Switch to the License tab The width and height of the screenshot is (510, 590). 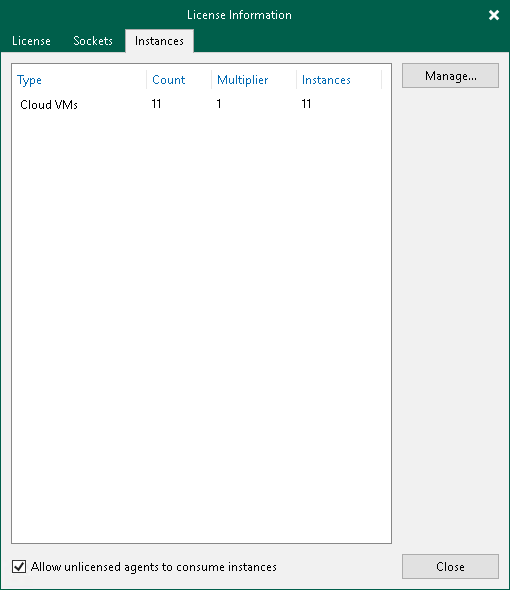(31, 41)
